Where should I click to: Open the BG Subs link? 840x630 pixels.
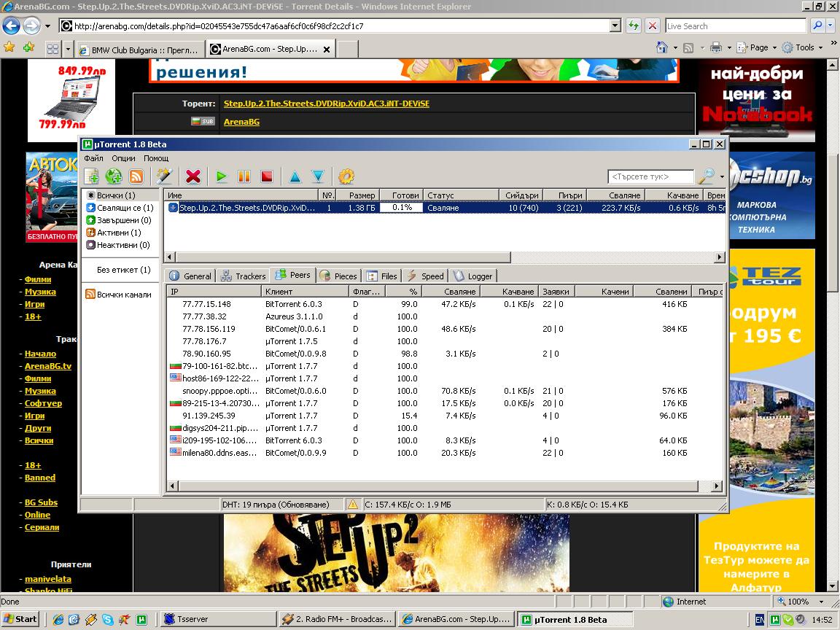click(41, 502)
